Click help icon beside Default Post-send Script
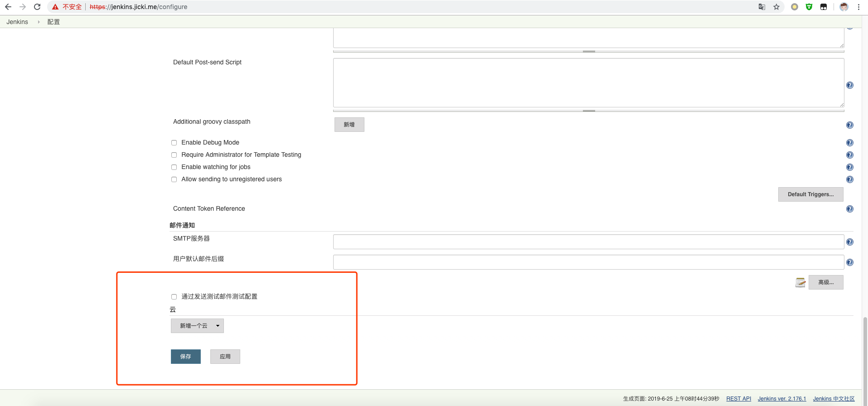The width and height of the screenshot is (868, 406). tap(850, 85)
